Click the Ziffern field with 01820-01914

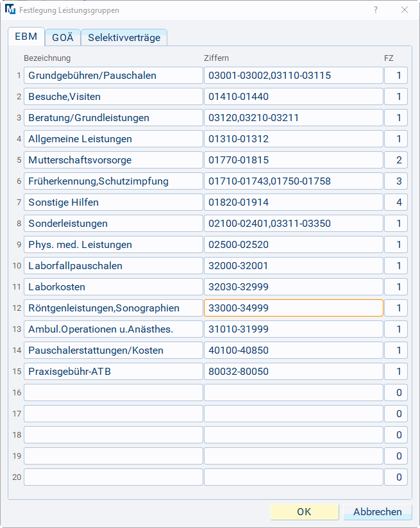coord(293,202)
